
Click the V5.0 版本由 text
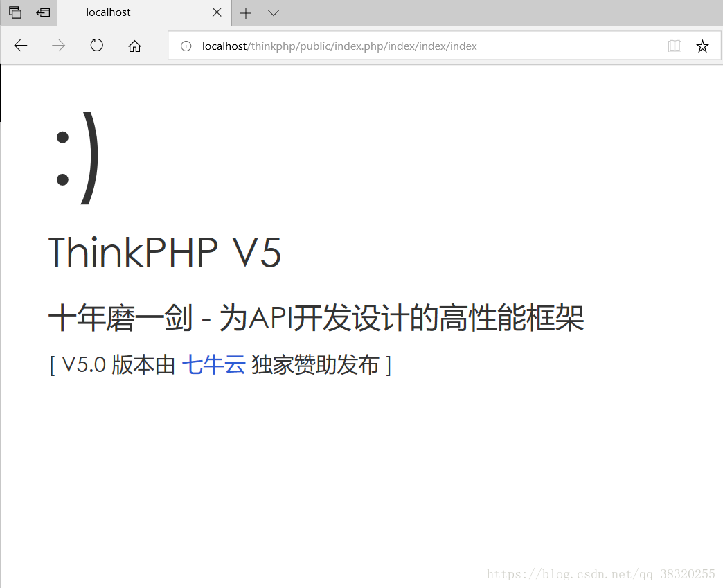pyautogui.click(x=118, y=365)
